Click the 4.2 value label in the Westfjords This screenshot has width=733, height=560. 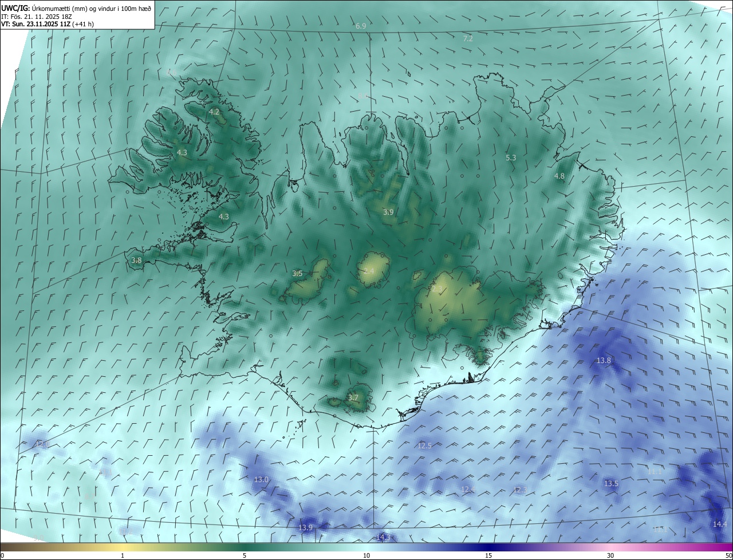(215, 112)
